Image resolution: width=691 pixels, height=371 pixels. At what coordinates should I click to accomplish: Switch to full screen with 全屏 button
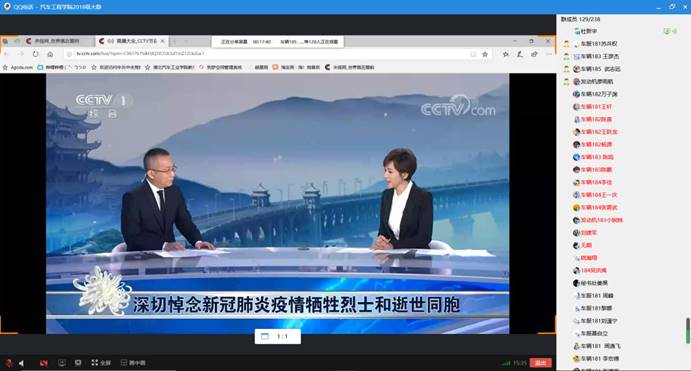tap(101, 363)
